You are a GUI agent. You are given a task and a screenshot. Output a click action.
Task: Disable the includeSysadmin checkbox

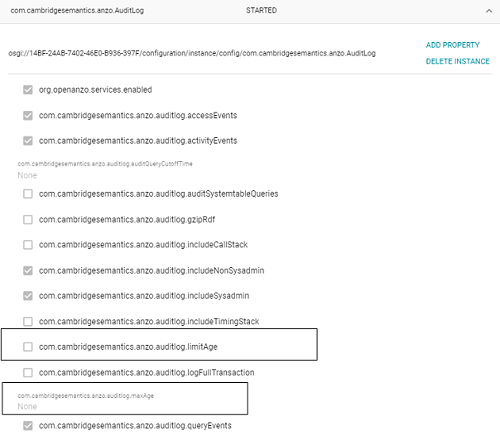pyautogui.click(x=28, y=296)
